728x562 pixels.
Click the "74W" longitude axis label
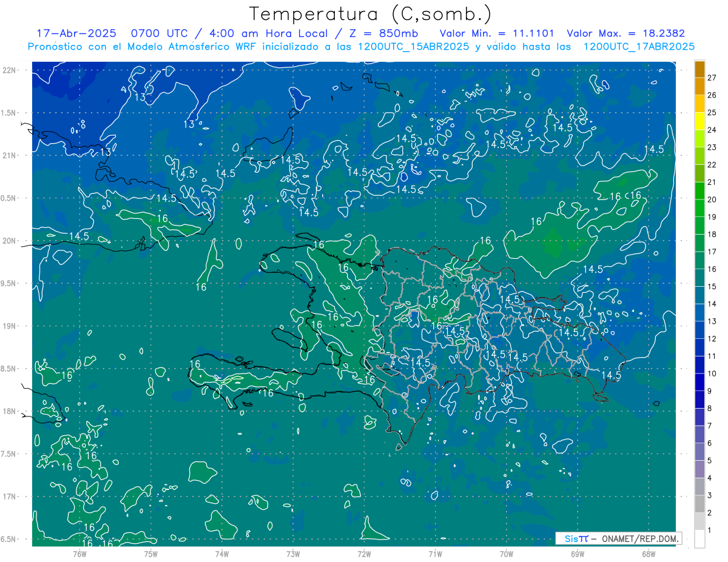tap(222, 554)
